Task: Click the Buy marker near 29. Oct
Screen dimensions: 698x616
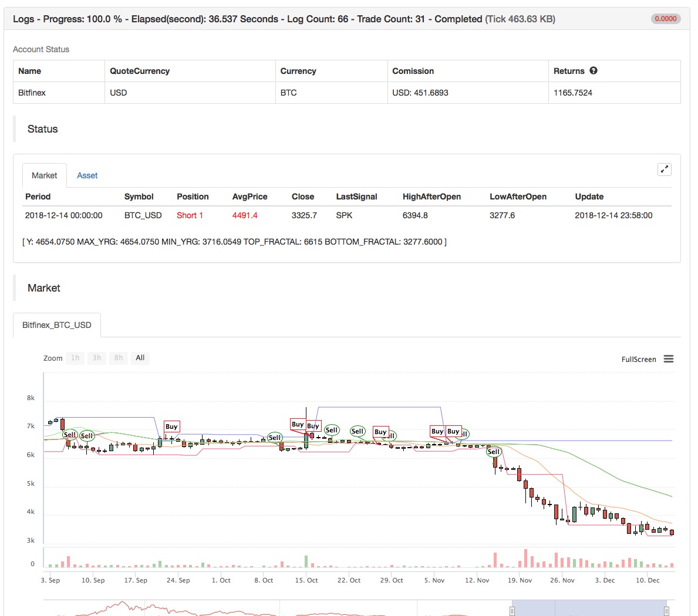Action: pyautogui.click(x=380, y=431)
